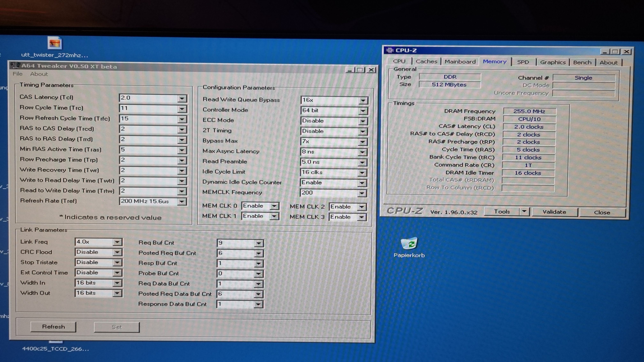This screenshot has width=644, height=362.
Task: Open the Probe Buf Cnt dropdown
Action: coord(259,274)
